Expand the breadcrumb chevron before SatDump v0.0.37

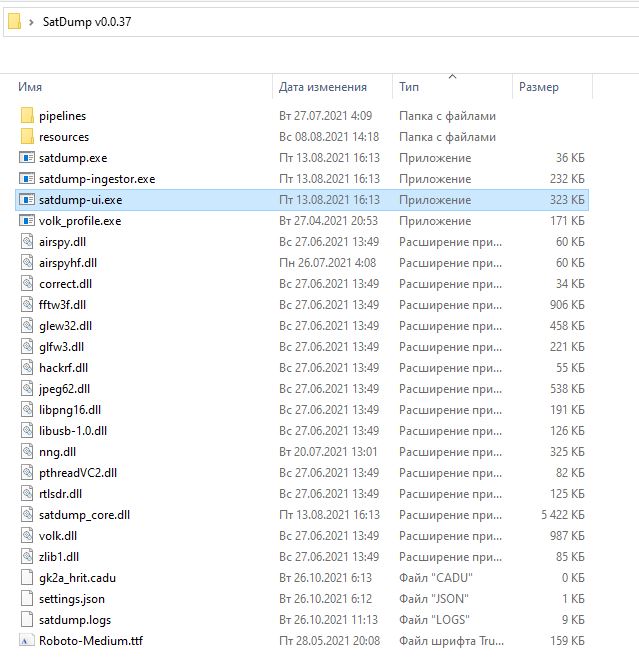tap(31, 22)
